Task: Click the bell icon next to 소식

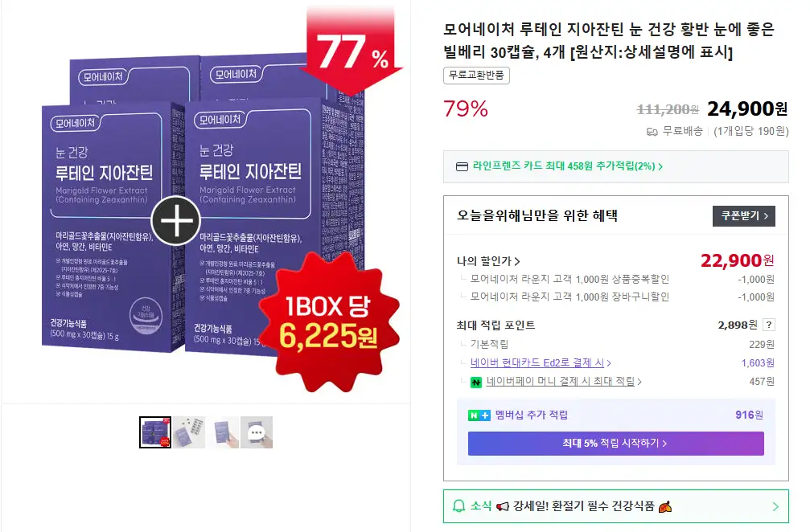Action: [458, 506]
